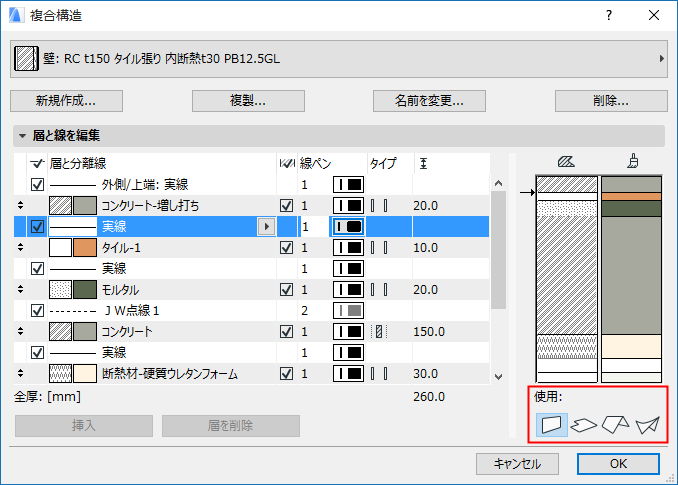
Task: Select the slab usage icon
Action: pos(583,425)
